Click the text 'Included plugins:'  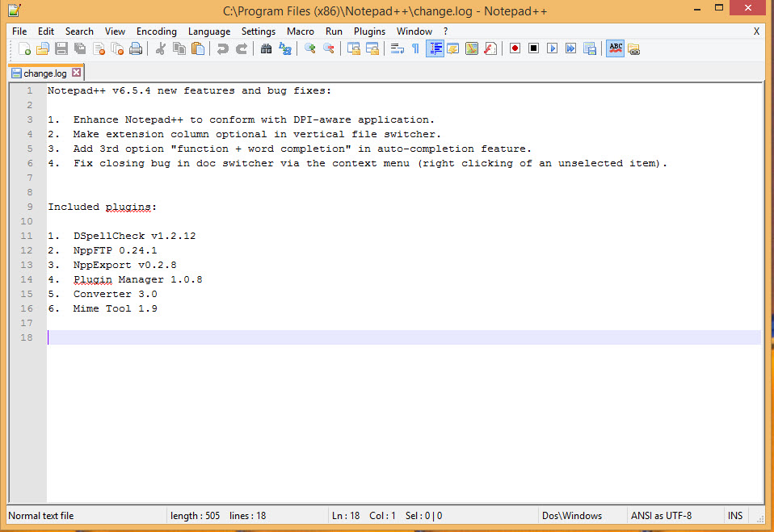click(x=102, y=207)
